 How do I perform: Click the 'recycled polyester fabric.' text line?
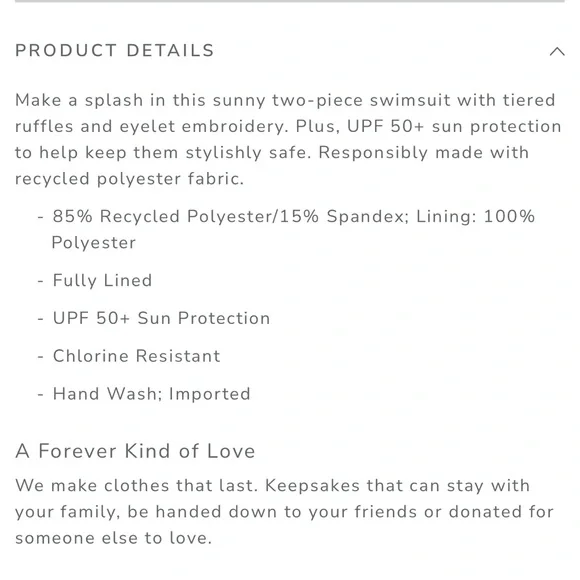[x=129, y=179]
